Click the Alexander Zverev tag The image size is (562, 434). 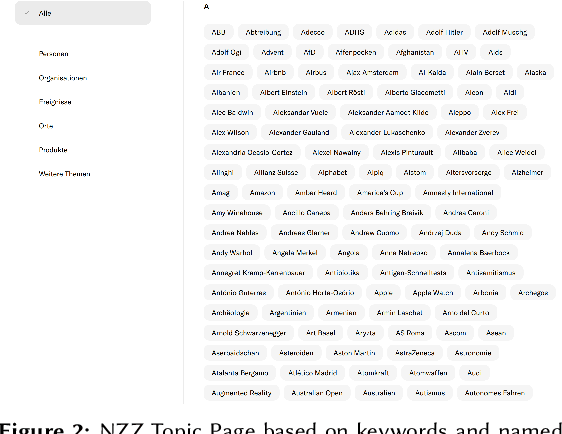click(x=472, y=133)
